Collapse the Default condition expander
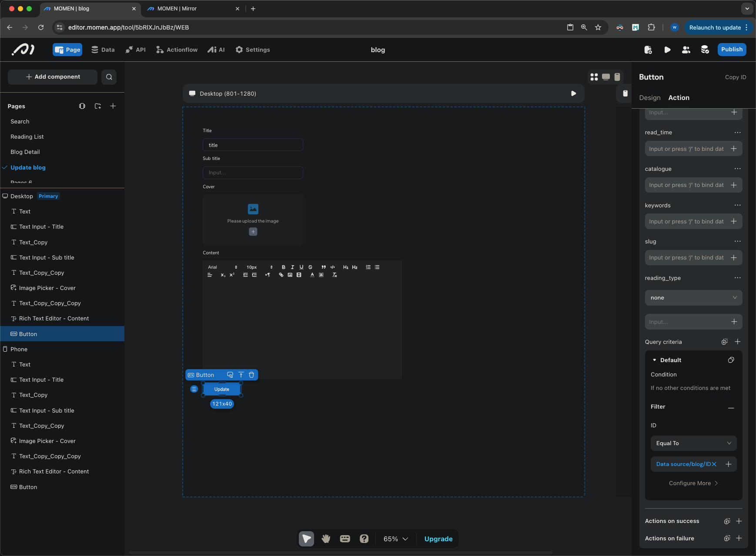This screenshot has width=756, height=556. [654, 360]
